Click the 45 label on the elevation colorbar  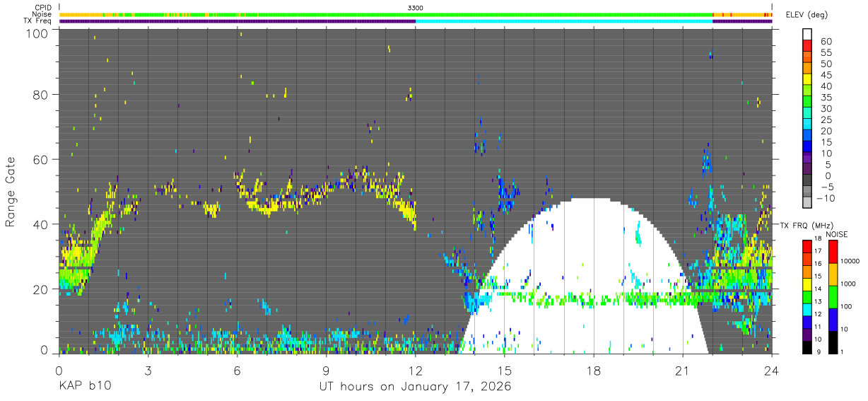click(826, 75)
